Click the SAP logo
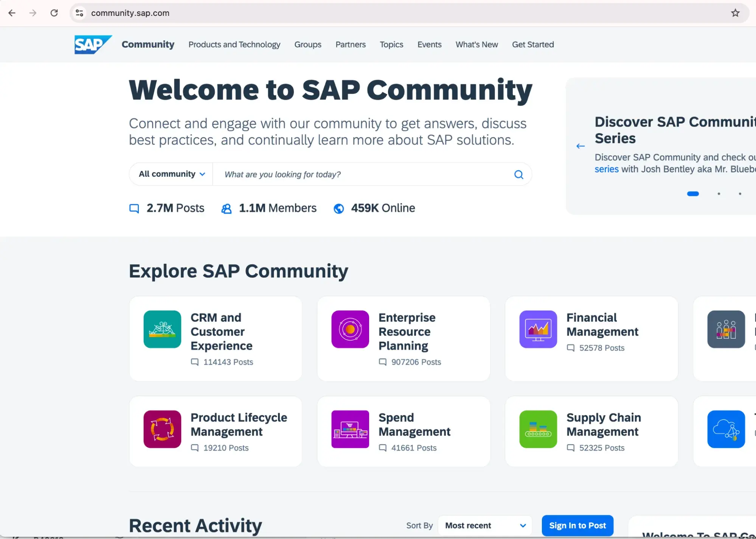This screenshot has height=539, width=756. point(93,45)
